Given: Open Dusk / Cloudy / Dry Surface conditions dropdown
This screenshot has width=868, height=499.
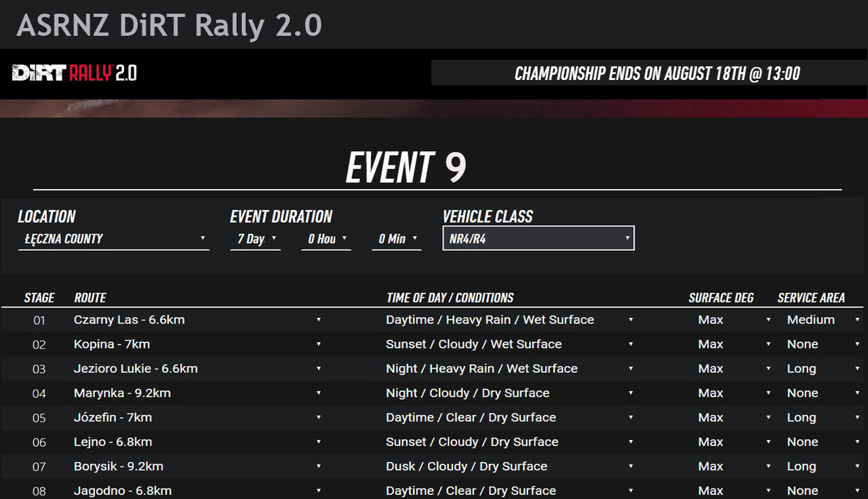Looking at the screenshot, I should point(510,466).
